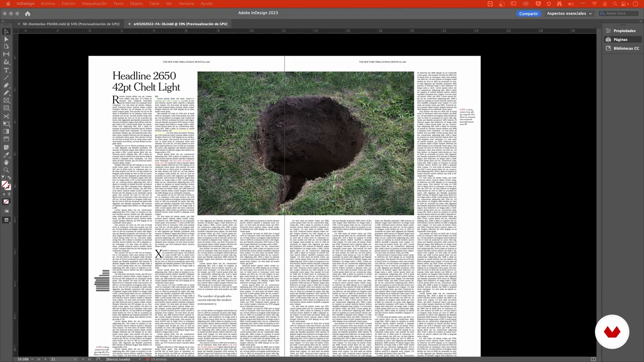Click the Compartir button
This screenshot has width=644, height=362.
[x=528, y=14]
